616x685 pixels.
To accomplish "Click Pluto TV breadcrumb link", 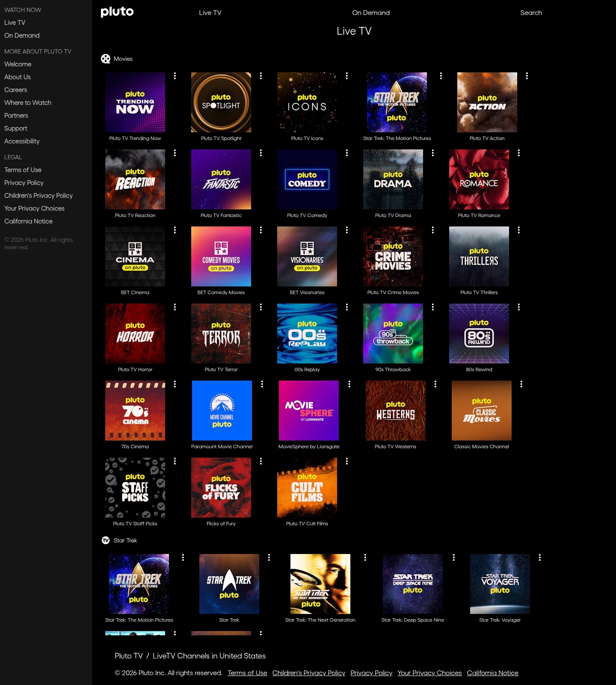I will (129, 656).
